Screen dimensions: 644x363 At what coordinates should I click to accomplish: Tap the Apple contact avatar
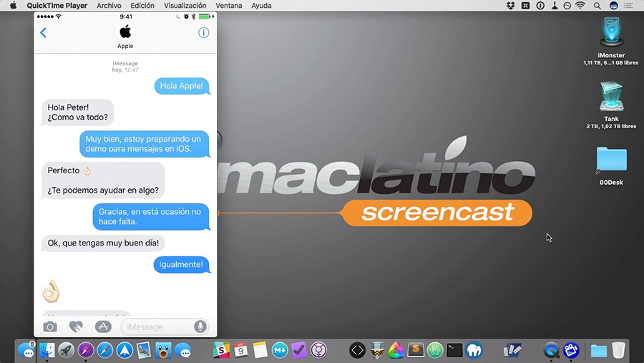coord(125,32)
